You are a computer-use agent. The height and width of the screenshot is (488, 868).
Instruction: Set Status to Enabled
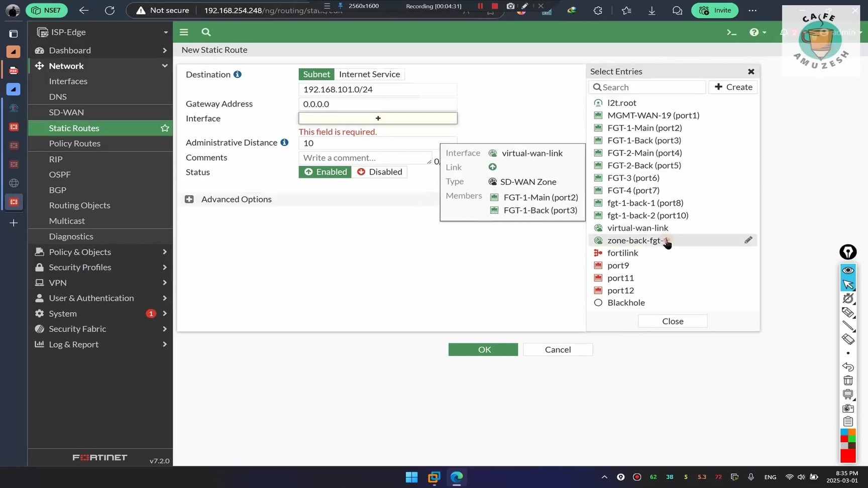click(x=325, y=172)
